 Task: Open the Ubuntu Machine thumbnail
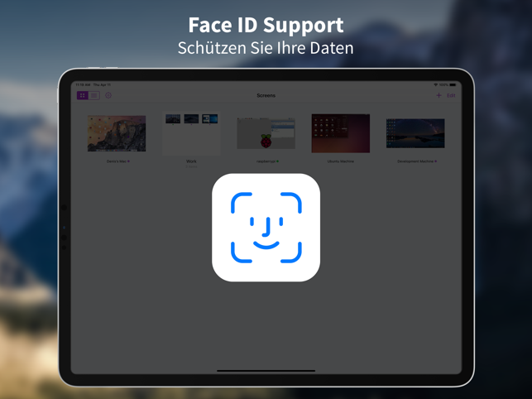(341, 133)
